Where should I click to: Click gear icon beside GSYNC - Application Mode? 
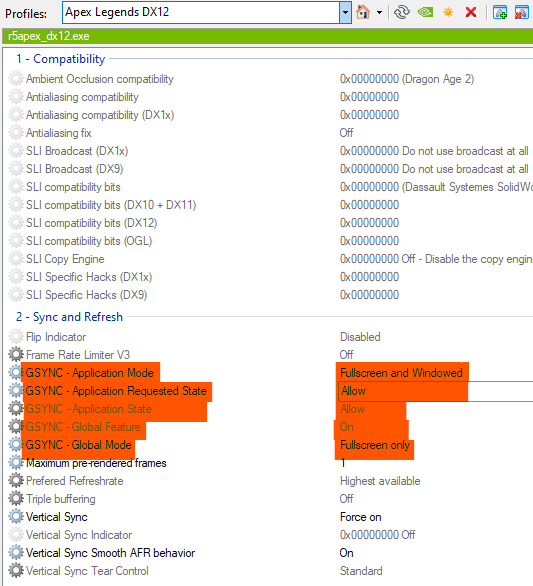click(x=16, y=372)
